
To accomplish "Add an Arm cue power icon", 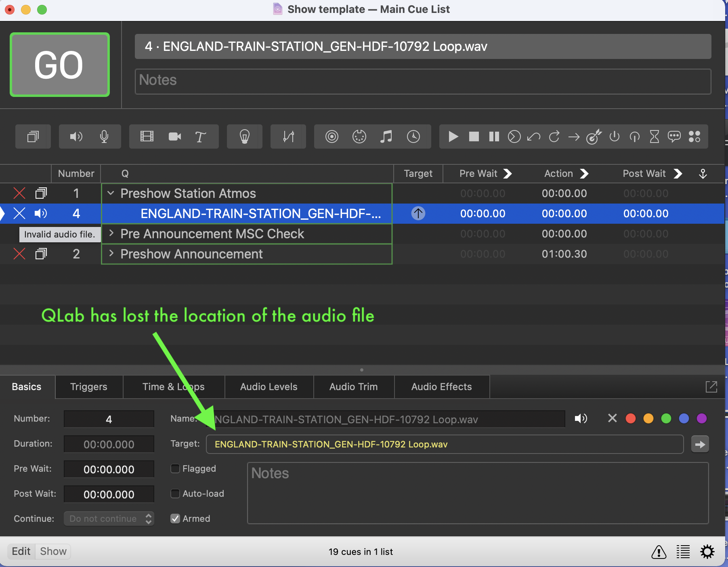I will [x=614, y=136].
